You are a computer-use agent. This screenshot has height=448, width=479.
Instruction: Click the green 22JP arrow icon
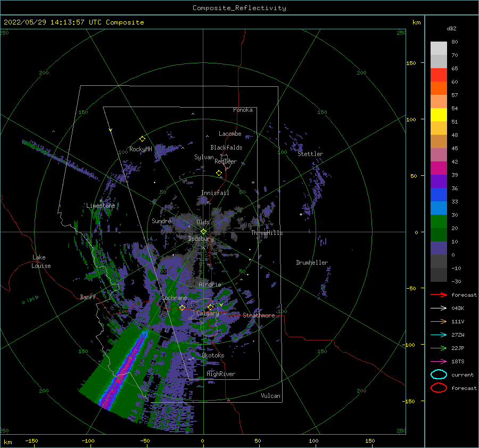pyautogui.click(x=439, y=348)
